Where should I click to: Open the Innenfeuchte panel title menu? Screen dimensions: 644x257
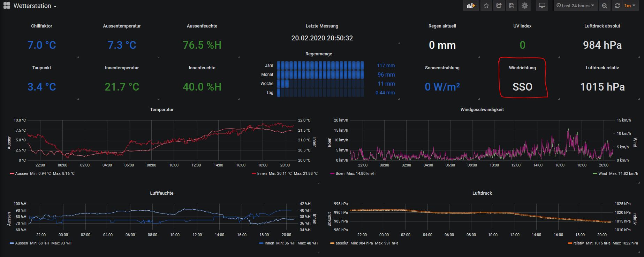(x=202, y=68)
